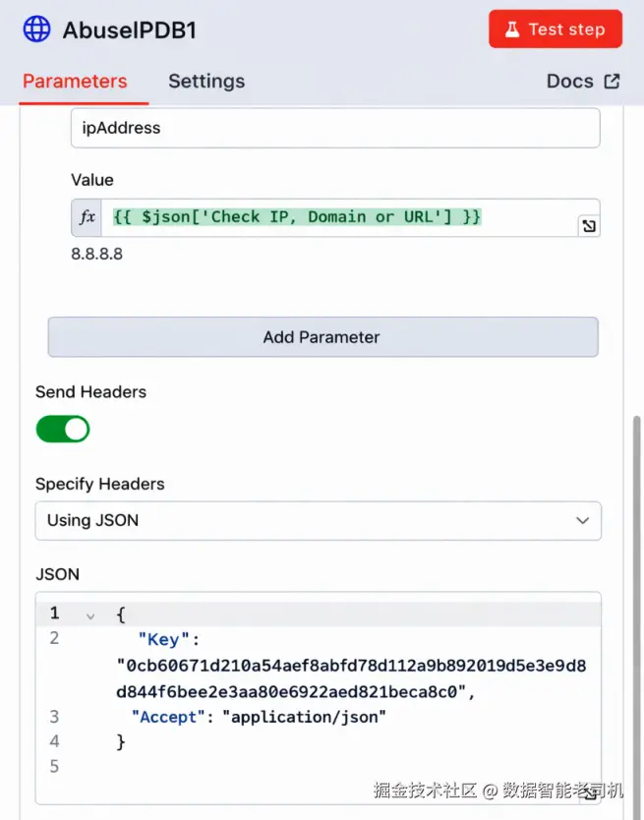
Task: Click the AbuseIPDB1 globe node icon
Action: click(37, 29)
